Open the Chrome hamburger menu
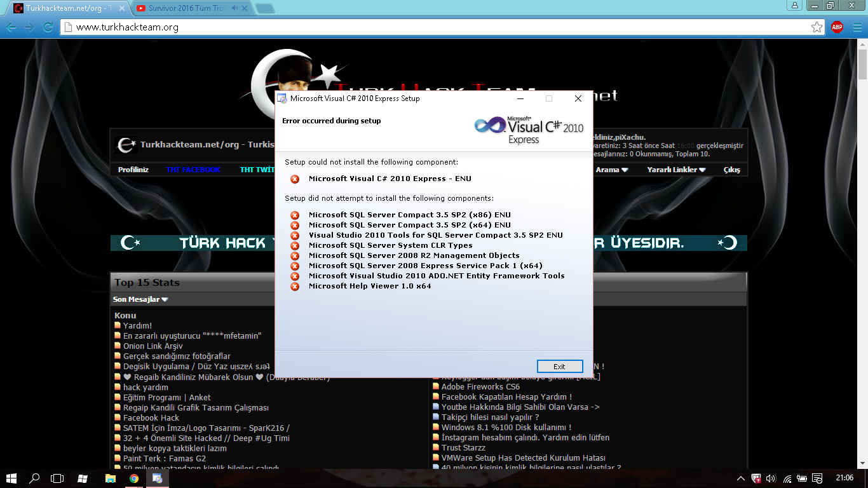 click(x=856, y=27)
